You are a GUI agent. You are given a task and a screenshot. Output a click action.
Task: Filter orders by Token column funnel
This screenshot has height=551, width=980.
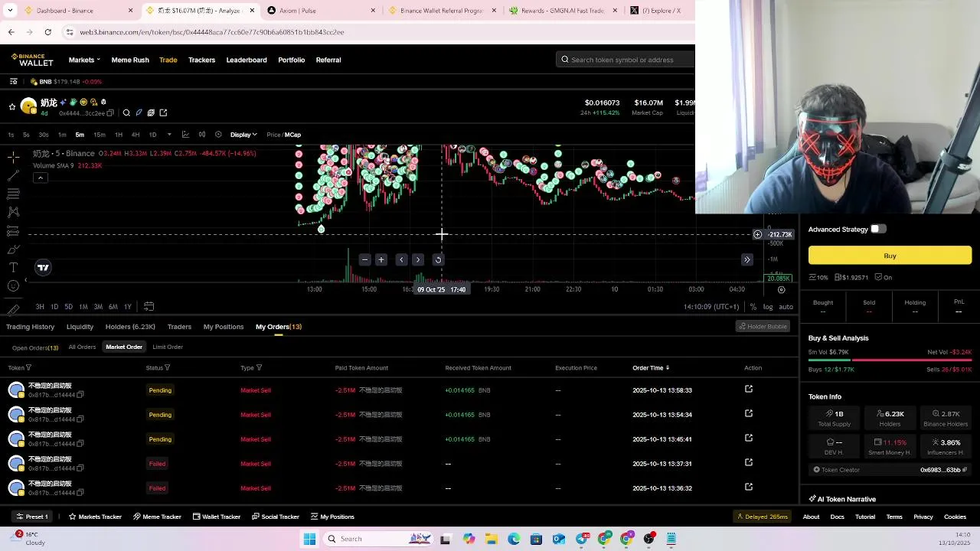pyautogui.click(x=28, y=368)
